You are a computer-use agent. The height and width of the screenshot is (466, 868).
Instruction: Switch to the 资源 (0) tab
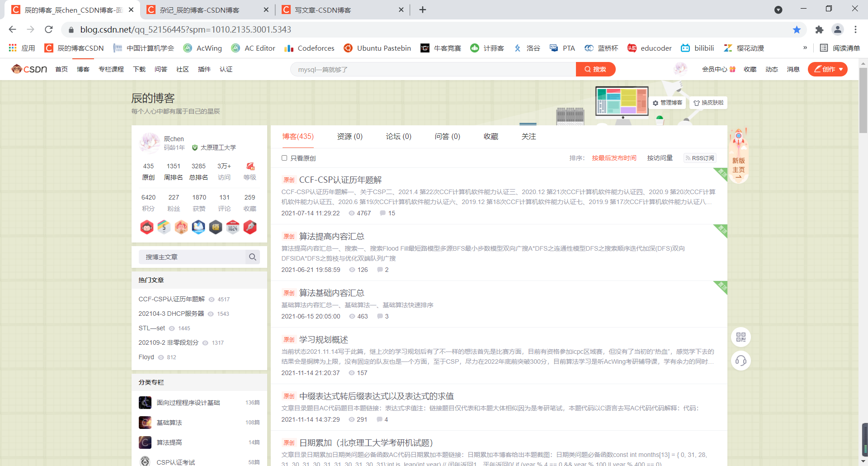point(350,137)
